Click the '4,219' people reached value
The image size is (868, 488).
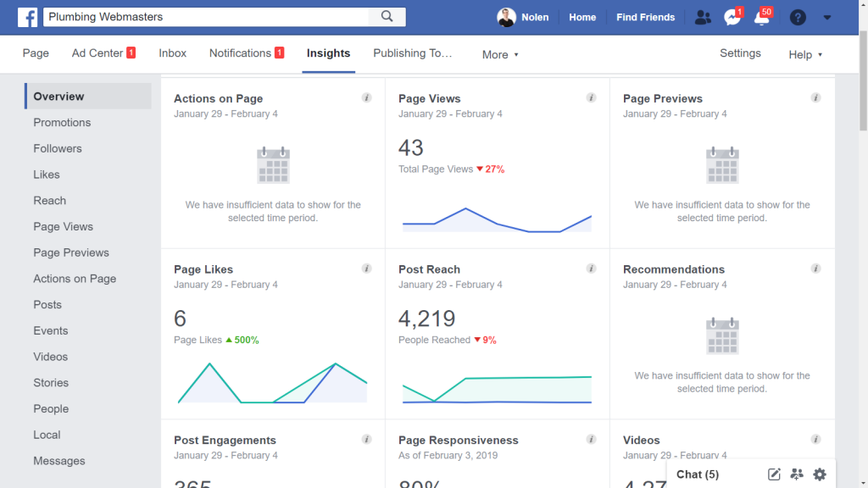tap(427, 319)
